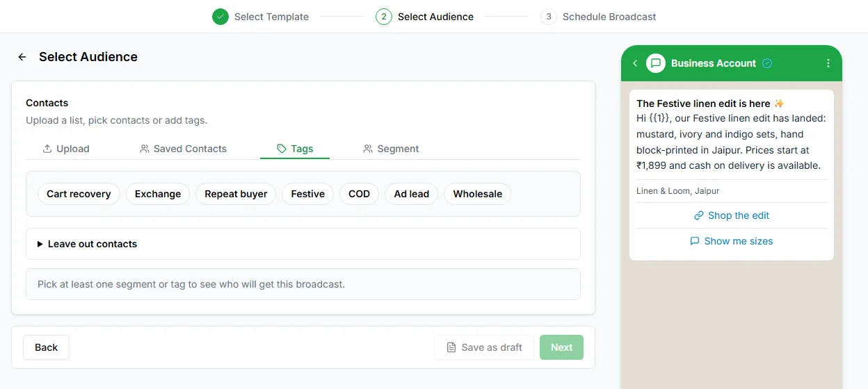Click the Show me sizes reply button

pyautogui.click(x=732, y=241)
